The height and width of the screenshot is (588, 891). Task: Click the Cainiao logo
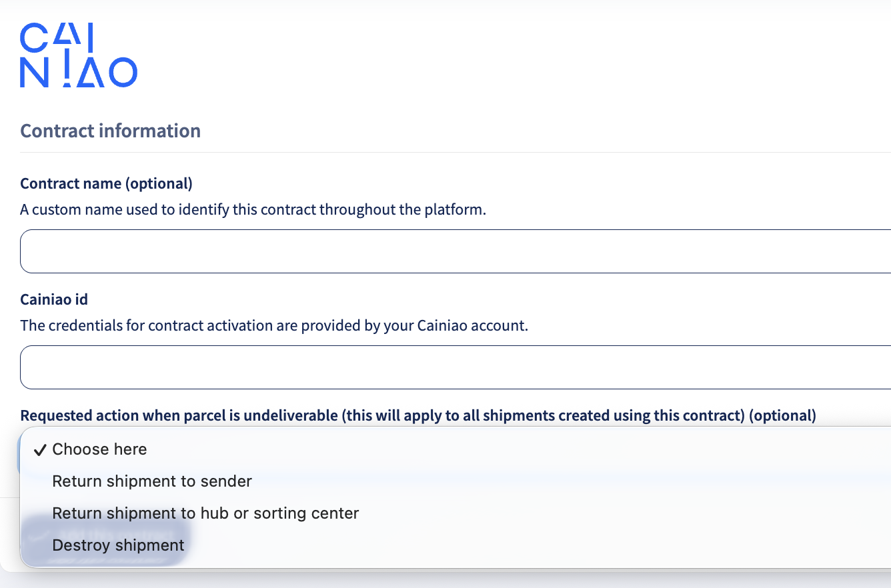[79, 55]
